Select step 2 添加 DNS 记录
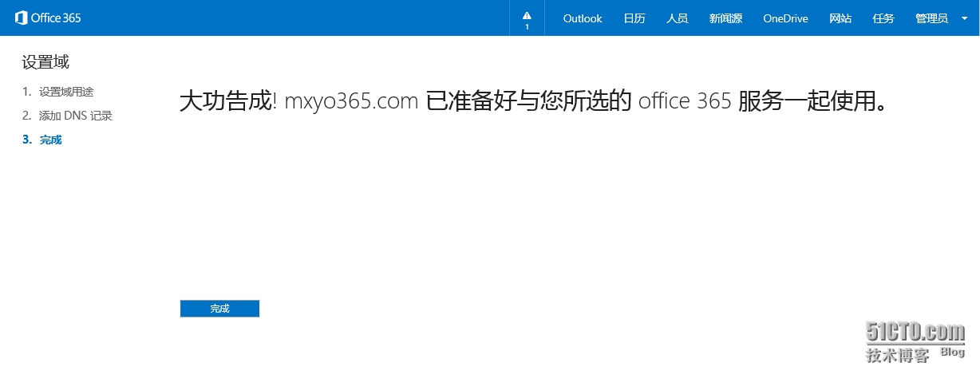The image size is (980, 378). (75, 116)
